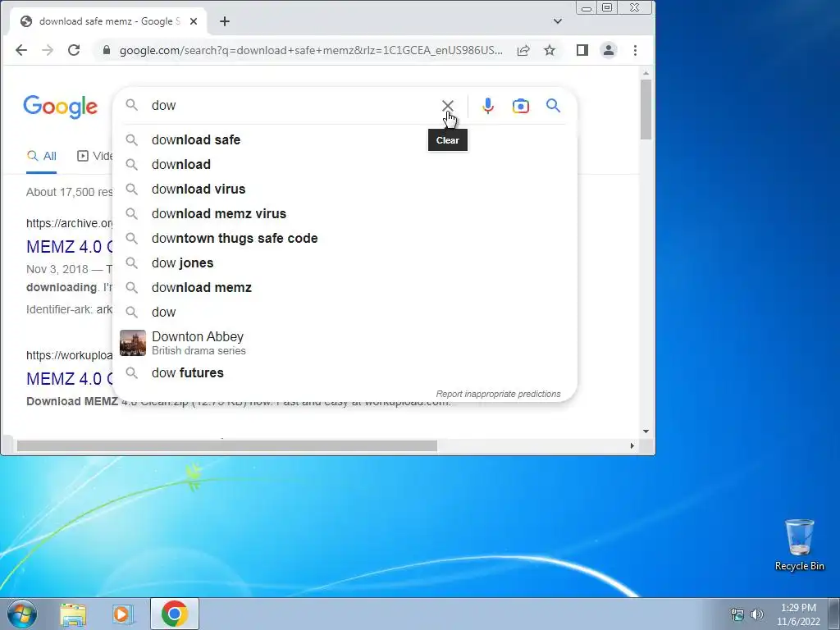Submit search with blue magnifier icon
This screenshot has height=630, width=840.
(554, 106)
